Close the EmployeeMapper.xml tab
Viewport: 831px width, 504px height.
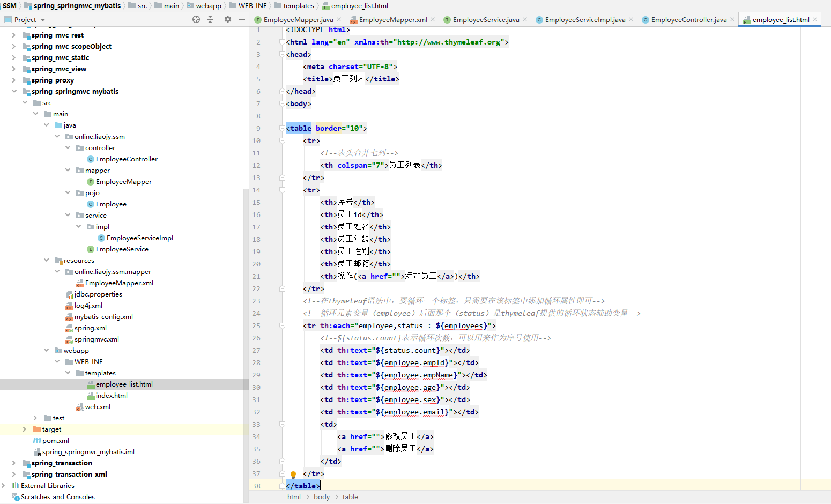[x=433, y=20]
